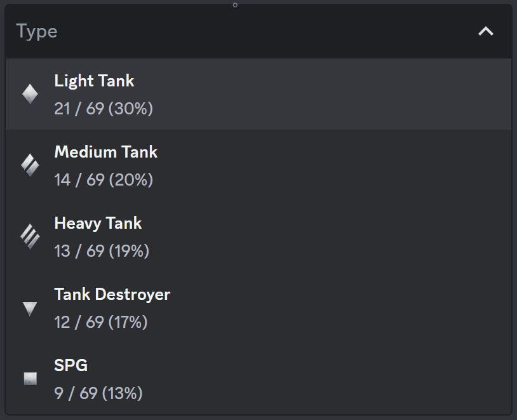Select the Light Tank filter option
The height and width of the screenshot is (420, 517).
coord(94,81)
